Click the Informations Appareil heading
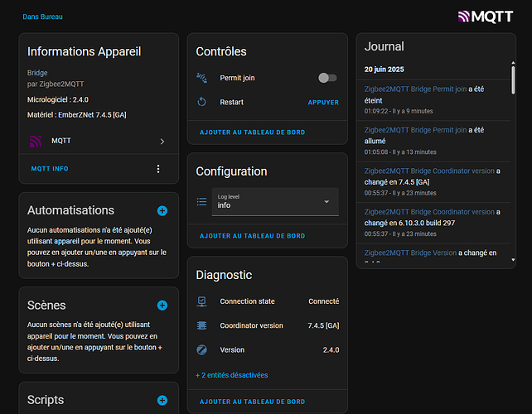This screenshot has height=414, width=532. point(85,51)
